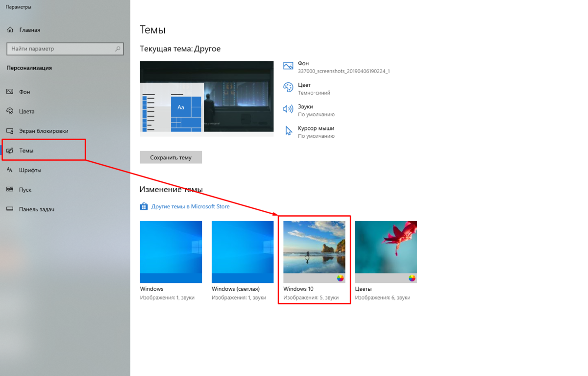Click the speaker icon beside Звуки

(x=288, y=109)
